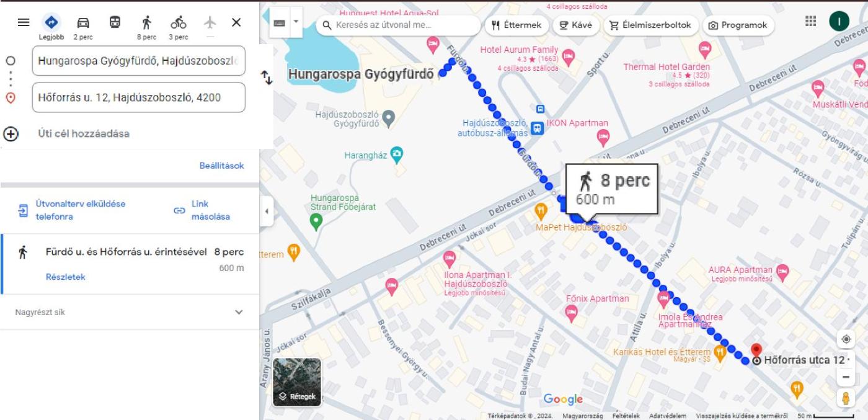Select cycling travel mode icon
Image resolution: width=868 pixels, height=420 pixels.
[x=179, y=23]
